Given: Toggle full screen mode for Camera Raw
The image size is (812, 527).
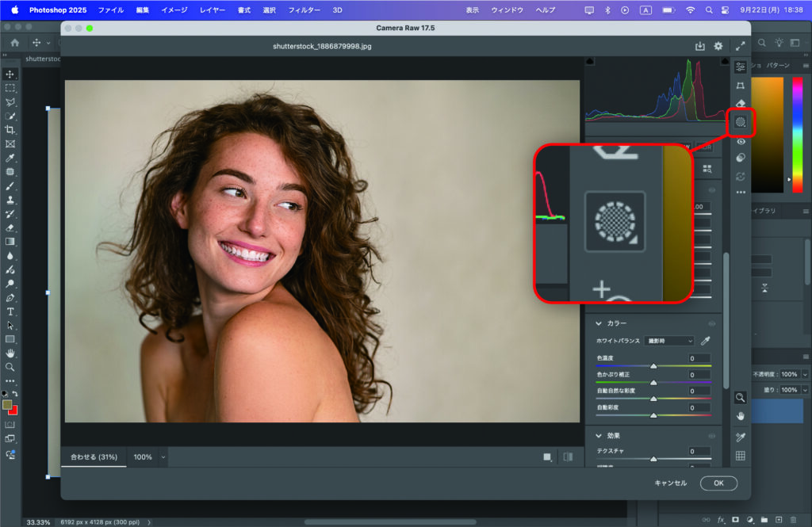Looking at the screenshot, I should pyautogui.click(x=741, y=47).
